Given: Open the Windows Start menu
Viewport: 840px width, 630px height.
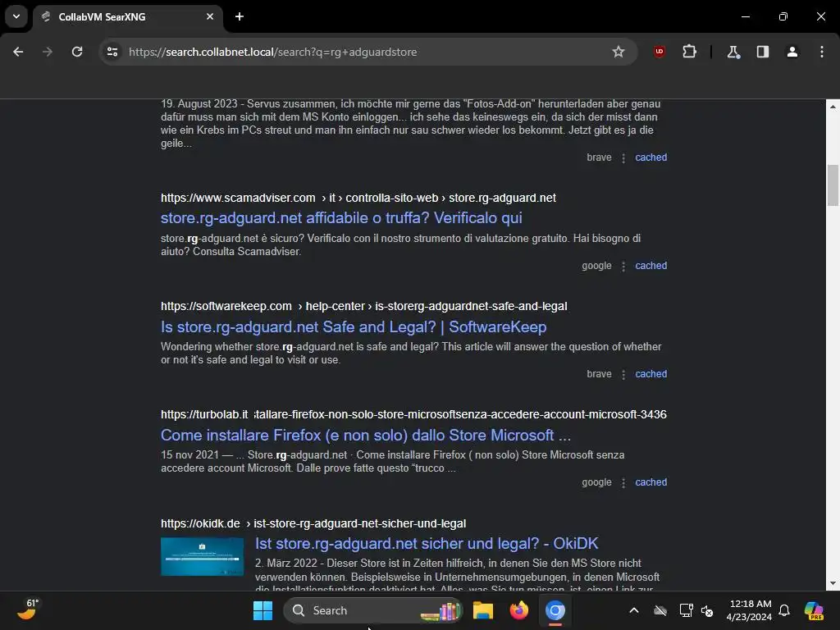Looking at the screenshot, I should 262,610.
